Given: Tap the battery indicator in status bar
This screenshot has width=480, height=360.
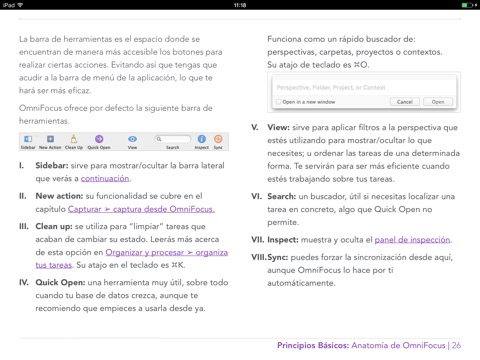Looking at the screenshot, I should [468, 5].
